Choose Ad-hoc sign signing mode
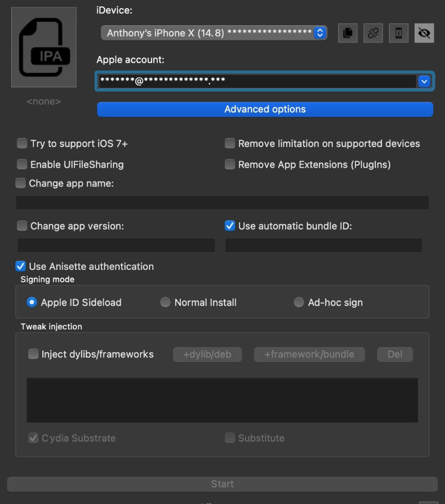This screenshot has height=504, width=445. (x=299, y=303)
